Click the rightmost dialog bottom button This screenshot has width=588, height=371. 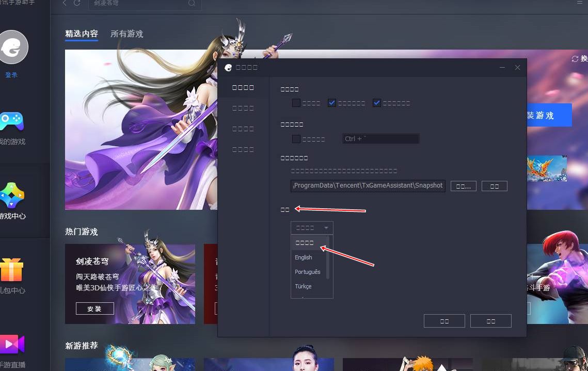click(491, 321)
